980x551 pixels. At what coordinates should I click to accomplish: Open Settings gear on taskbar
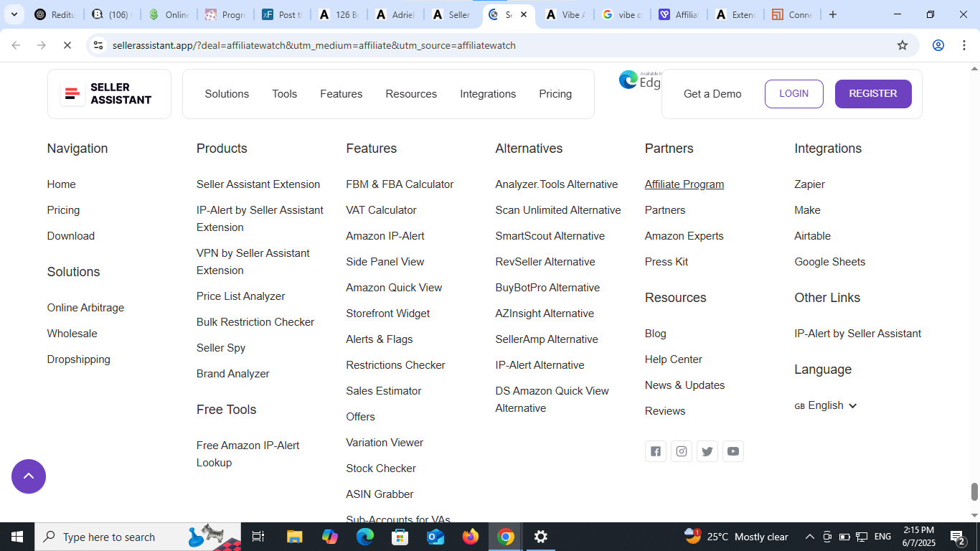click(x=541, y=537)
